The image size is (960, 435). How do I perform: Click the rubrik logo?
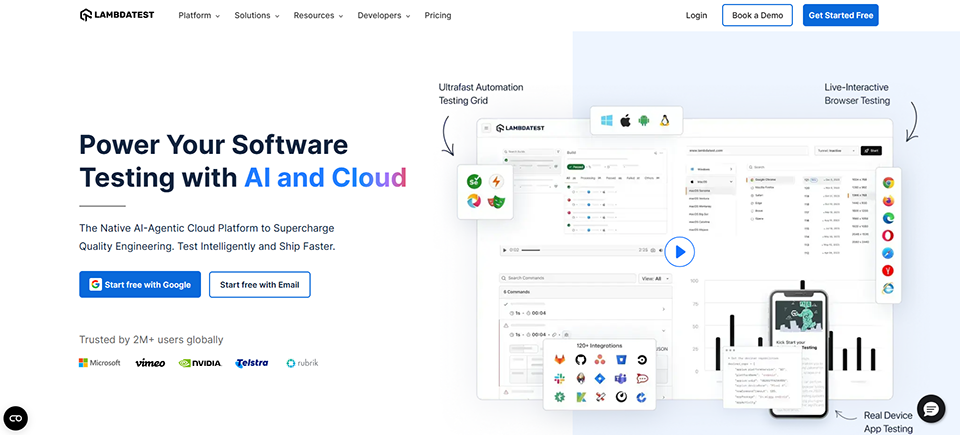pos(302,363)
